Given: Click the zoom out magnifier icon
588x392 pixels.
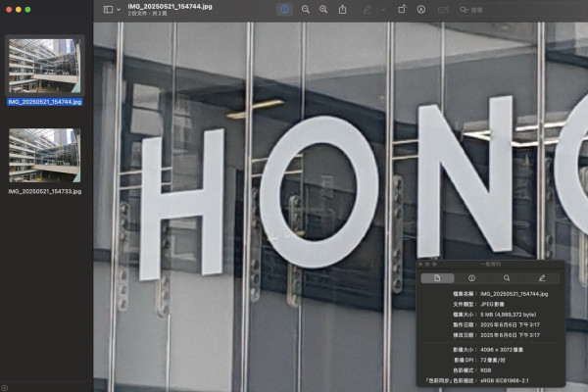Looking at the screenshot, I should pos(305,9).
